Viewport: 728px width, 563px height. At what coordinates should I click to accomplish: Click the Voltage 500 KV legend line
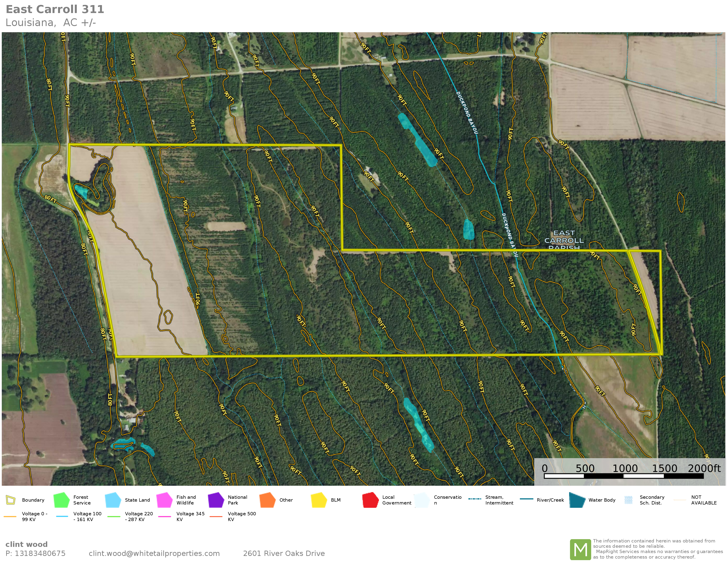(216, 516)
